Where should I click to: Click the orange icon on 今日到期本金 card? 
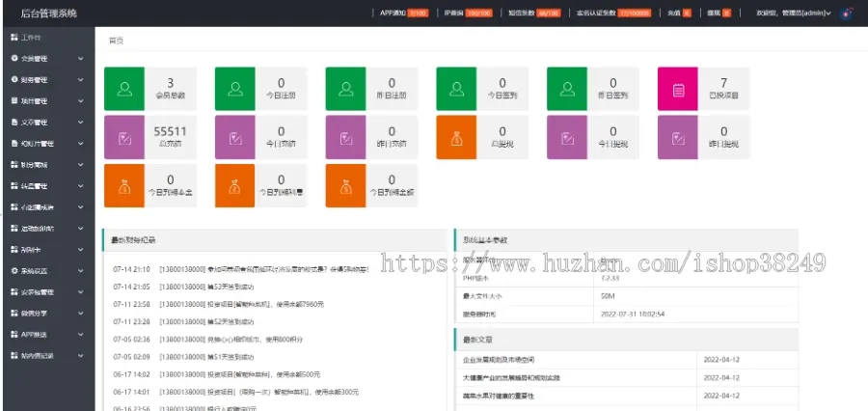(x=124, y=185)
